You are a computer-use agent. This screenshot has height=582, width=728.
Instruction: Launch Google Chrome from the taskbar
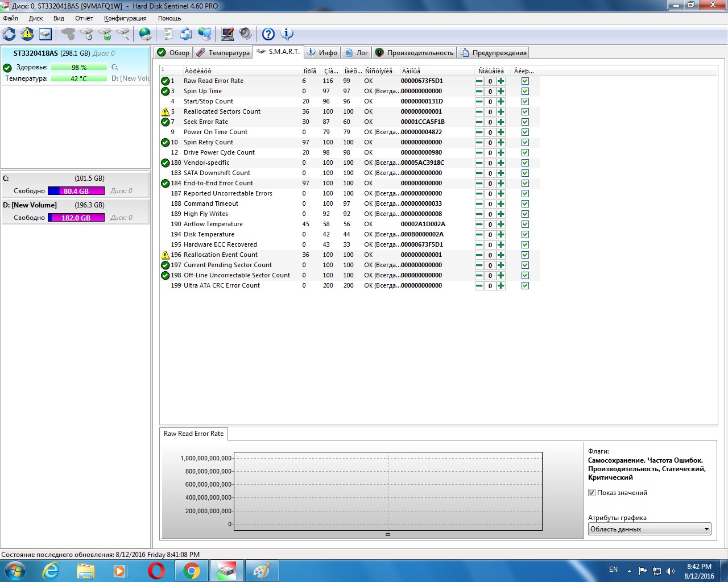(x=192, y=571)
